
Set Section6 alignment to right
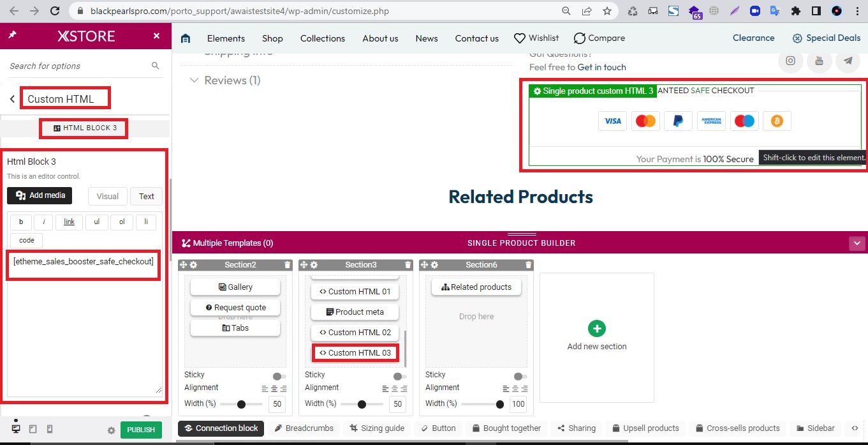point(525,389)
